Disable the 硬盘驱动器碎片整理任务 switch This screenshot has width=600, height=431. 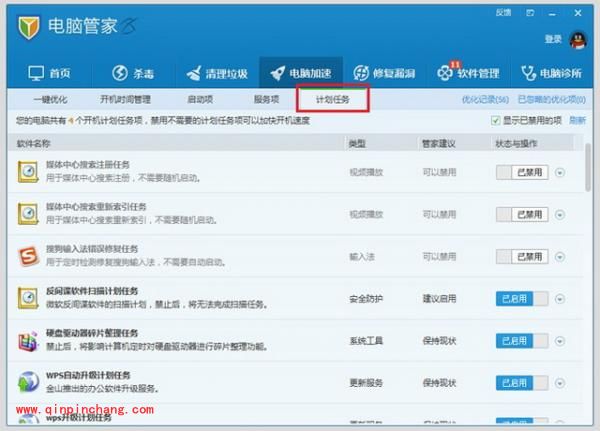click(x=522, y=341)
